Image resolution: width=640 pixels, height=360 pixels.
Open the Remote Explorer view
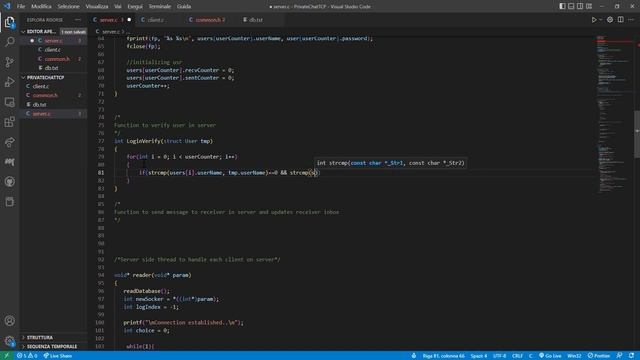[x=9, y=102]
